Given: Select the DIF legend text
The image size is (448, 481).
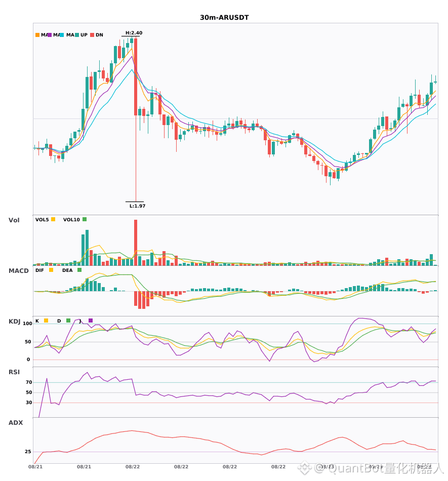Looking at the screenshot, I should [39, 270].
